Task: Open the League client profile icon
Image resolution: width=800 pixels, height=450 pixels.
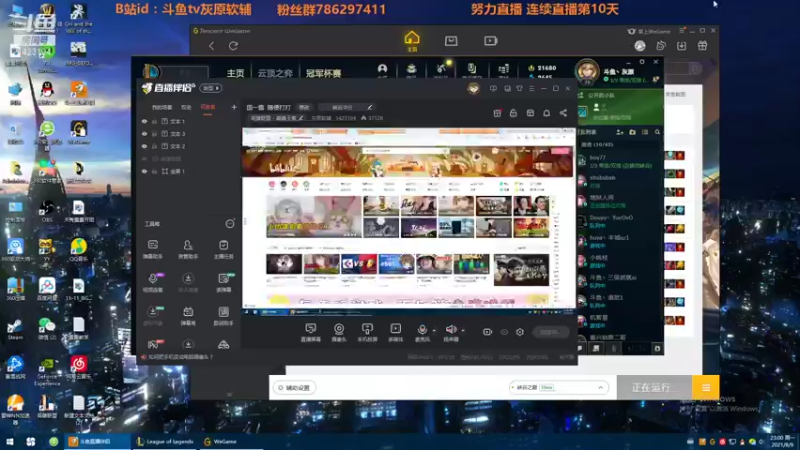Action: [x=382, y=70]
